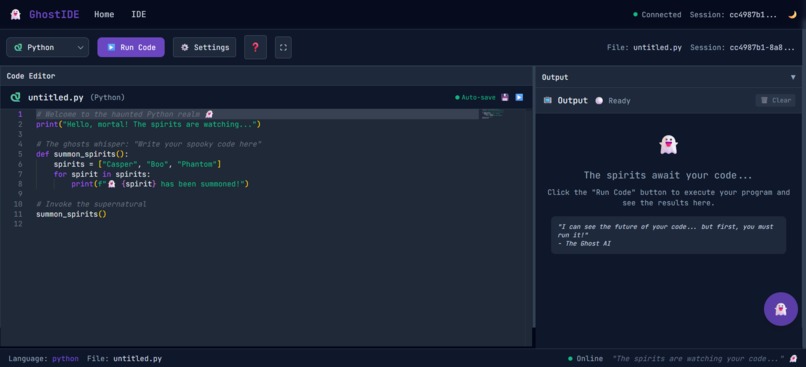Click the ghost emoji in output area
This screenshot has width=806, height=367.
(x=668, y=144)
